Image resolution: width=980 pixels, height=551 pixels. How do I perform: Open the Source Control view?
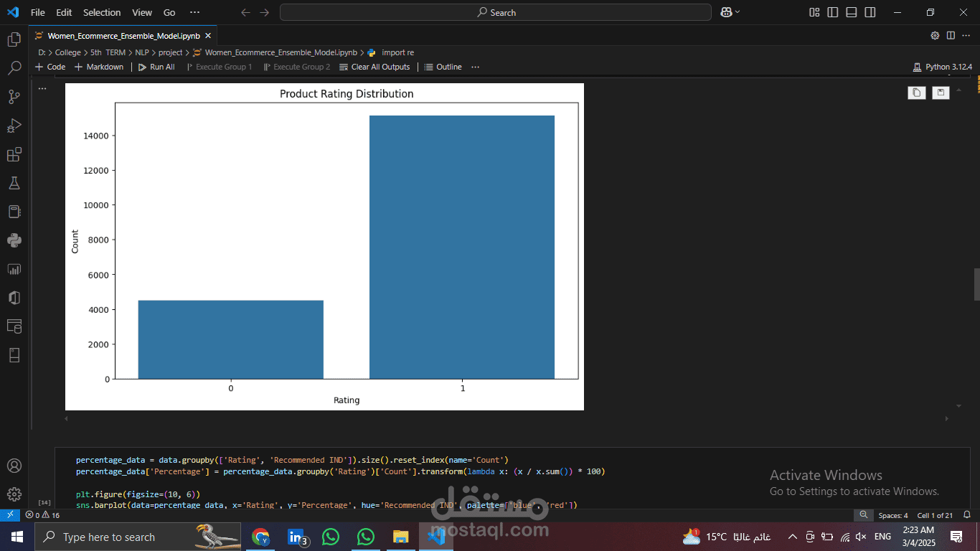(14, 97)
